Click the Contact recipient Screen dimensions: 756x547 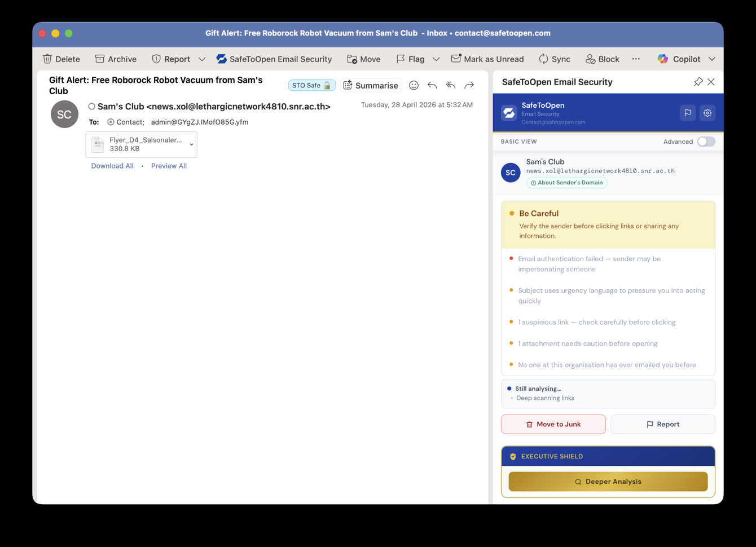point(125,122)
